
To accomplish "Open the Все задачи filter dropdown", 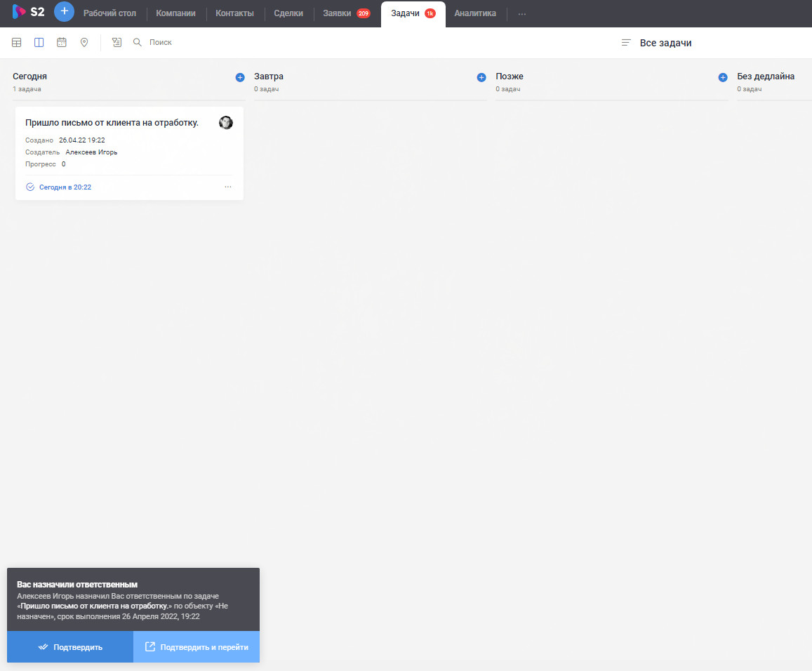I will tap(665, 43).
